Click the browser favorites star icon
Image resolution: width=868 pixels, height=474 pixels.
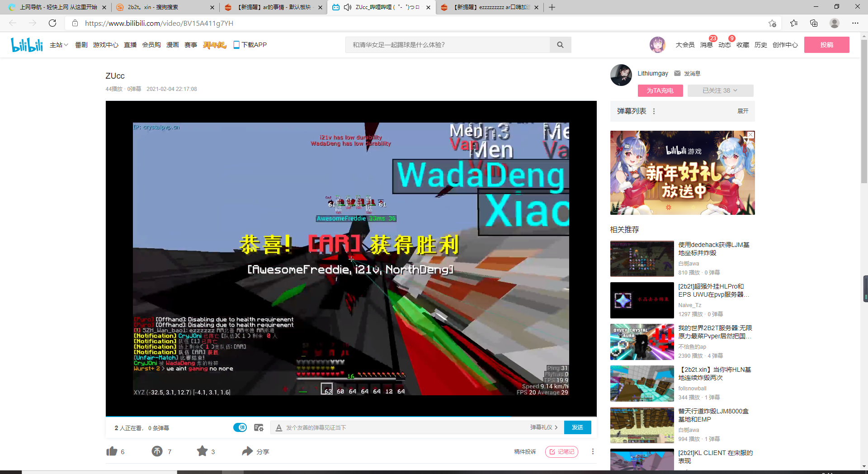[794, 23]
